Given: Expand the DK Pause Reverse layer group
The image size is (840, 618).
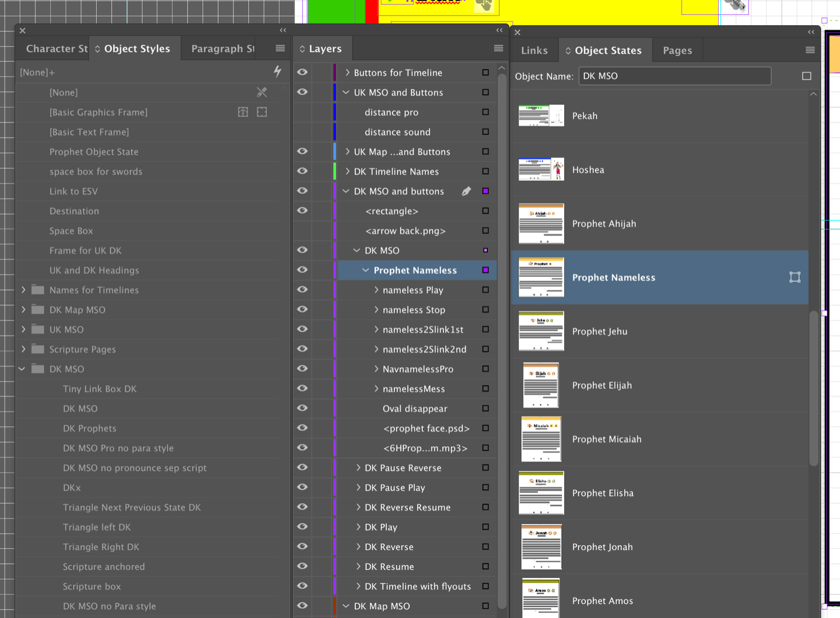Looking at the screenshot, I should pos(358,468).
